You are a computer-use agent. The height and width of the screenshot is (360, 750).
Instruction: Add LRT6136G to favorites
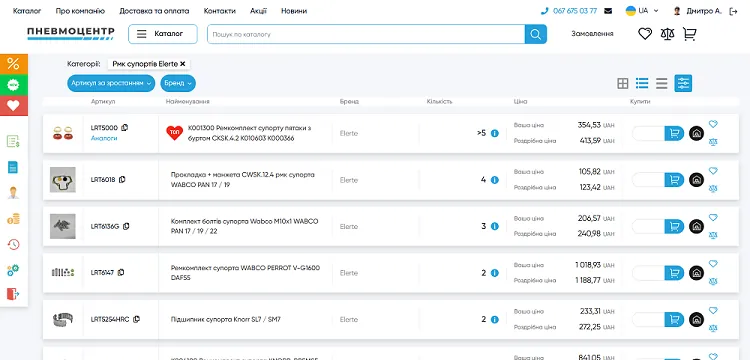713,218
